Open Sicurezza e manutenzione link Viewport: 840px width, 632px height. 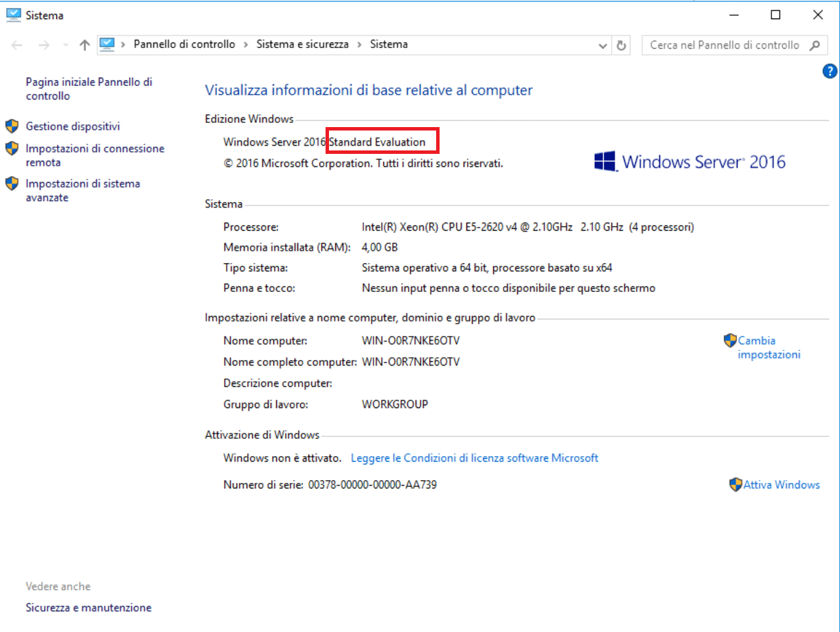pyautogui.click(x=89, y=607)
